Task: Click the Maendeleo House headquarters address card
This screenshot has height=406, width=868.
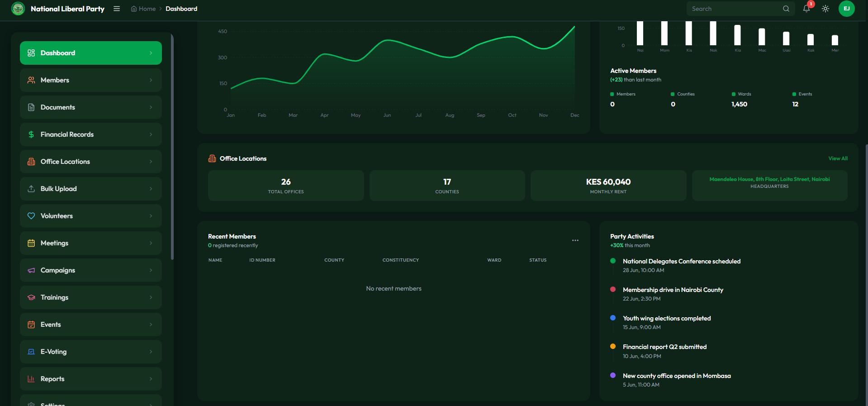Action: (x=769, y=185)
